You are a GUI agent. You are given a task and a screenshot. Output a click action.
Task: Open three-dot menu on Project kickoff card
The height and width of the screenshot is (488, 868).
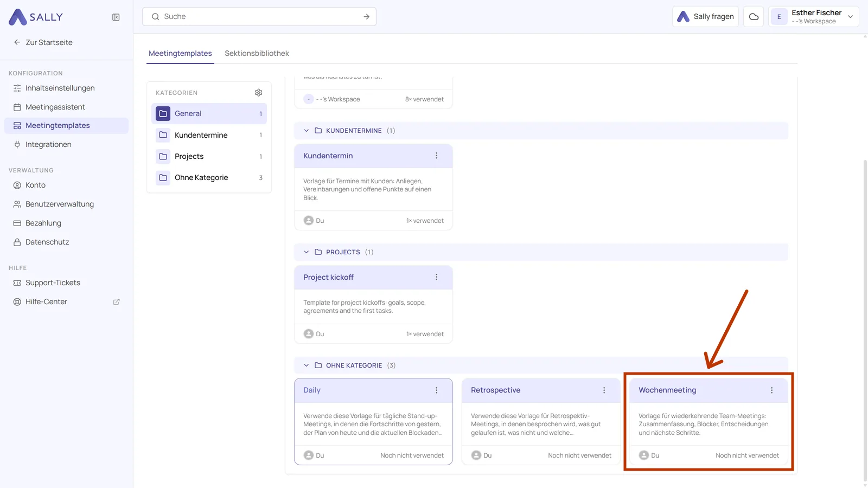(x=436, y=277)
